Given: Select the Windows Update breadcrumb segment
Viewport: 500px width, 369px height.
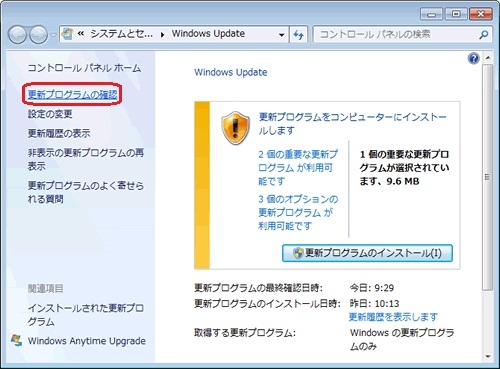Looking at the screenshot, I should click(208, 34).
